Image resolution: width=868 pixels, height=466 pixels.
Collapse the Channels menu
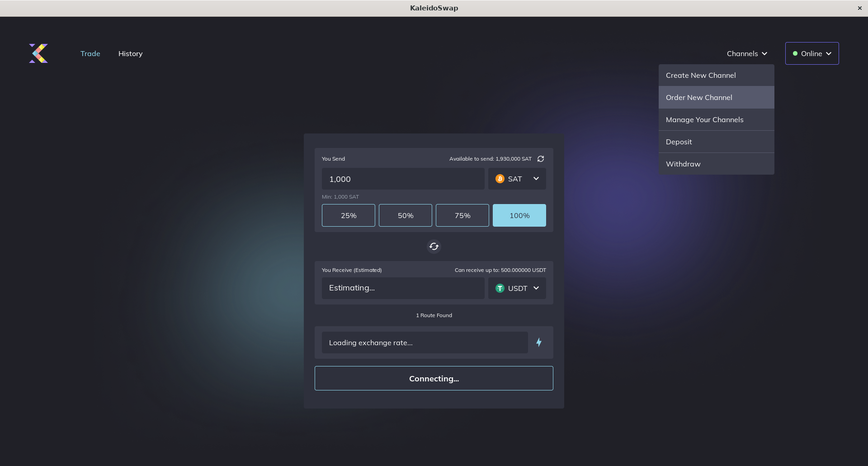pos(747,53)
